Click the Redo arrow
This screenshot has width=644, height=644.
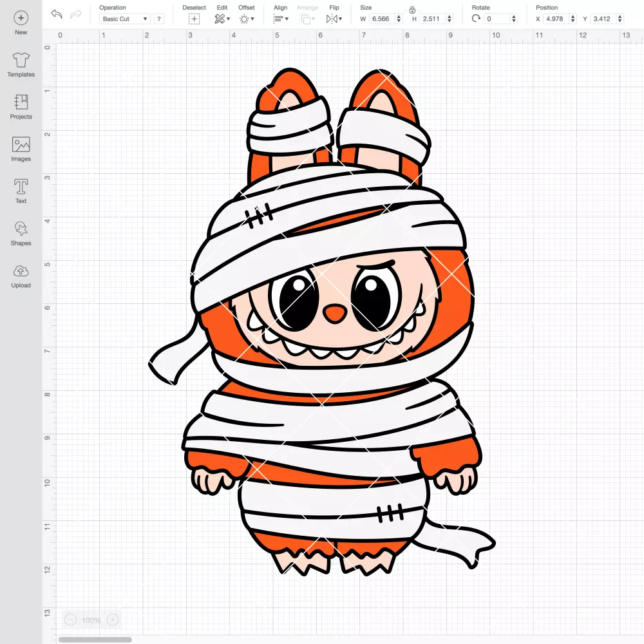coord(76,14)
